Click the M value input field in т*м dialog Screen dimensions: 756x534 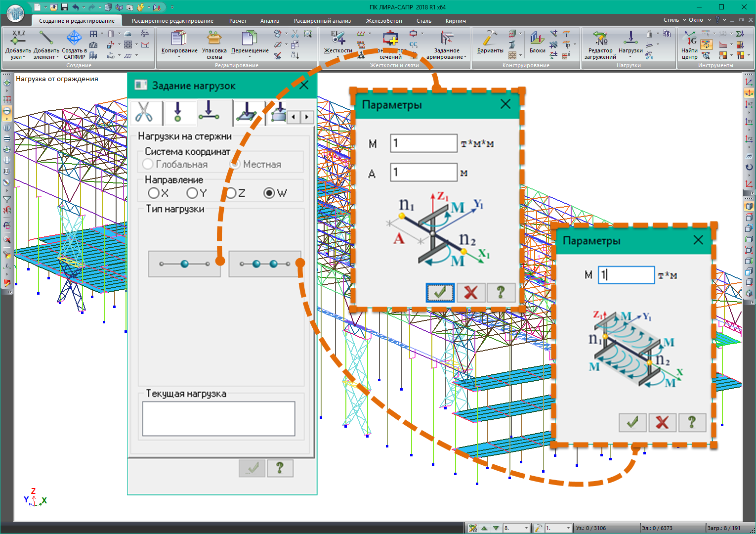point(626,275)
